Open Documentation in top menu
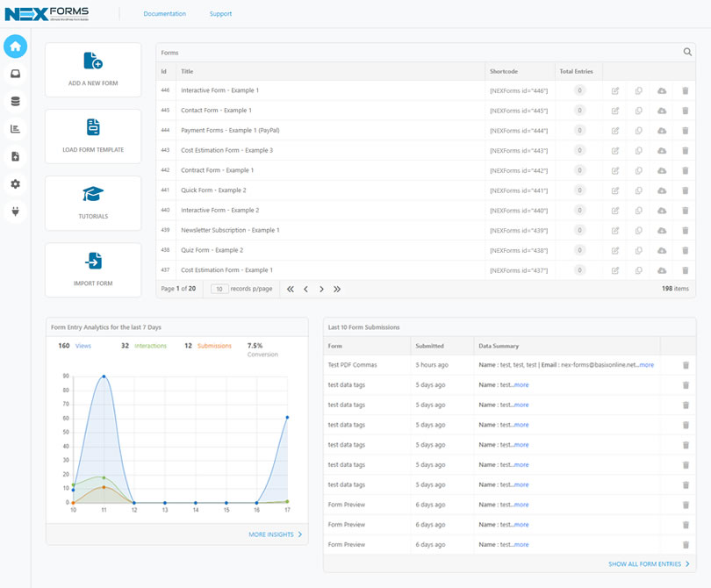Image resolution: width=711 pixels, height=588 pixels. (x=165, y=14)
